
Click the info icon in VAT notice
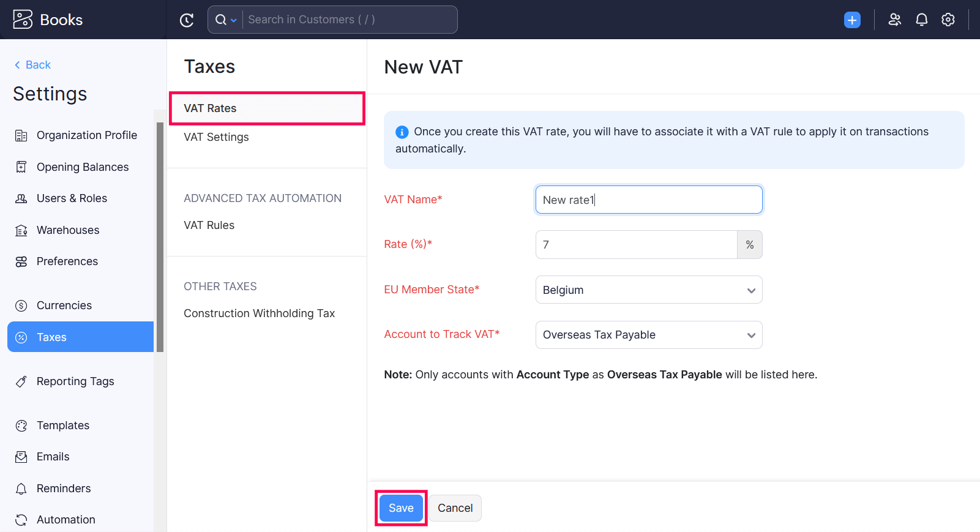pos(402,132)
